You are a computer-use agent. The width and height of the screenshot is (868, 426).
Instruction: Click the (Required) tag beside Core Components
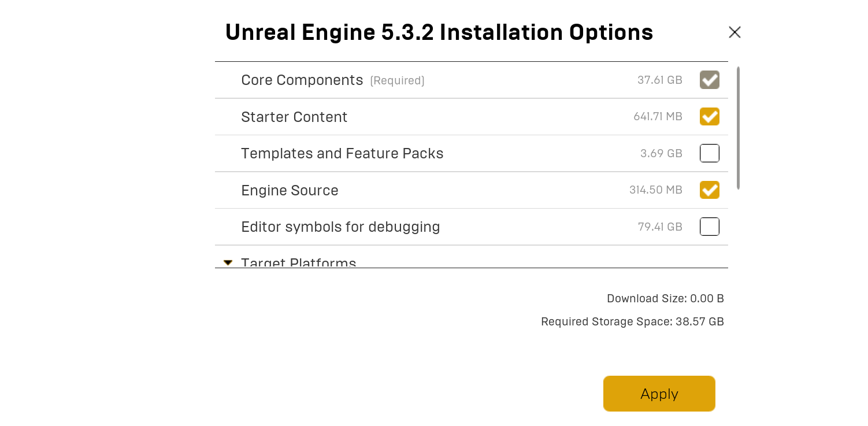pos(397,80)
